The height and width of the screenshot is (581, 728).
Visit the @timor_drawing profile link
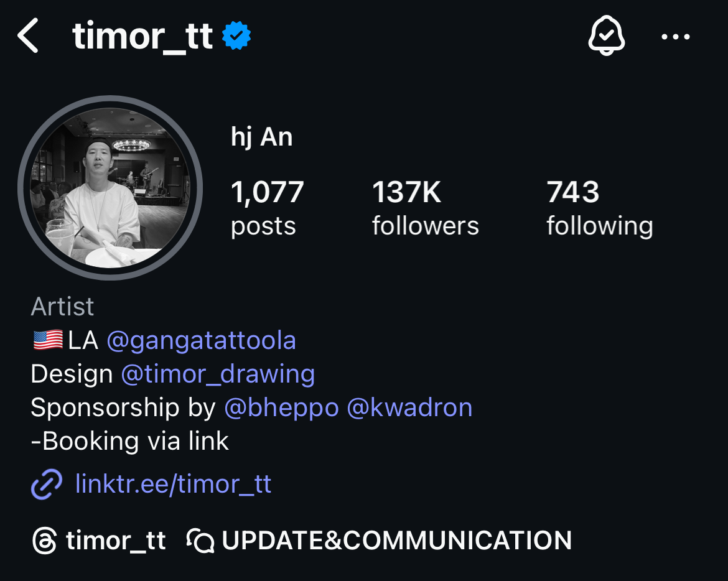[218, 374]
